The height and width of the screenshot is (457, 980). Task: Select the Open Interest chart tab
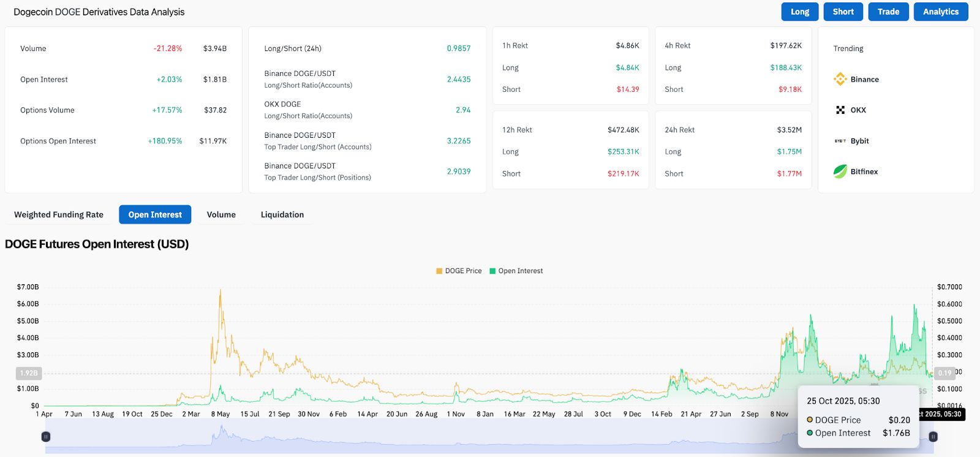pyautogui.click(x=155, y=214)
